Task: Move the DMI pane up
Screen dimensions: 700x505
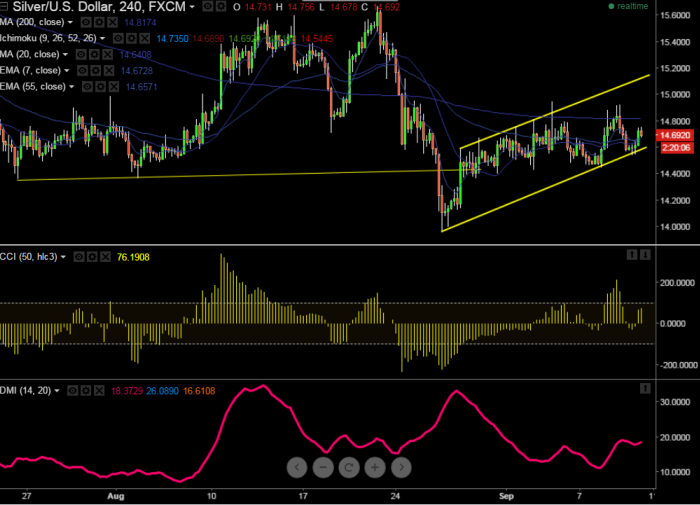Action: click(645, 388)
